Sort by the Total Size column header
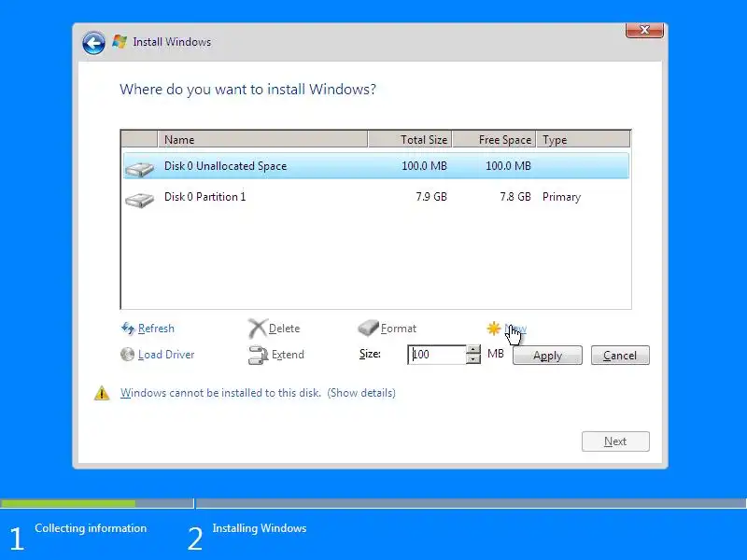Screen dimensions: 747x560 click(410, 139)
